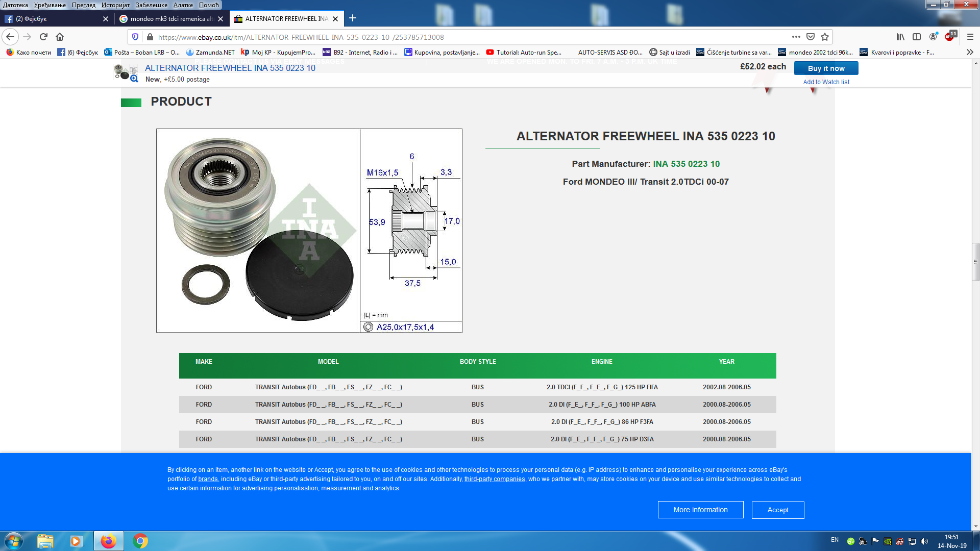Enlarge the small item thumbnail image

126,72
